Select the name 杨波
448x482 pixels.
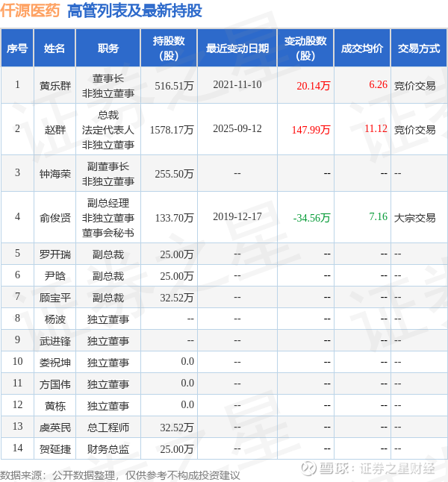point(55,319)
